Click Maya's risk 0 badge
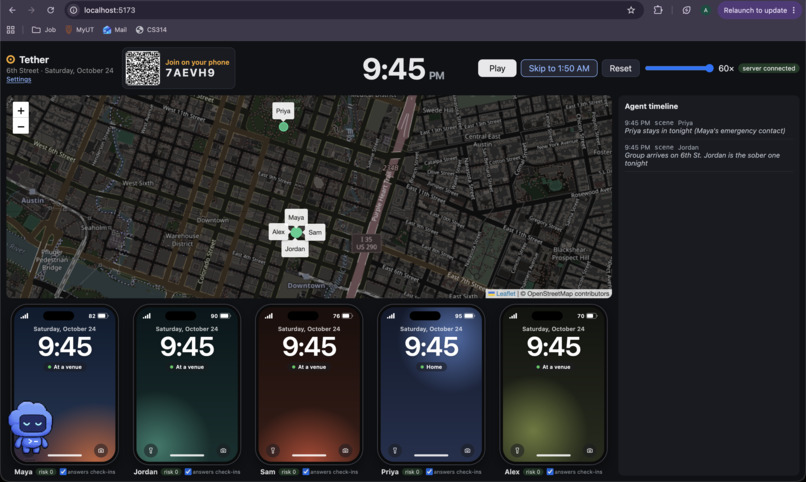Screen dimensions: 806x482 tap(46, 472)
